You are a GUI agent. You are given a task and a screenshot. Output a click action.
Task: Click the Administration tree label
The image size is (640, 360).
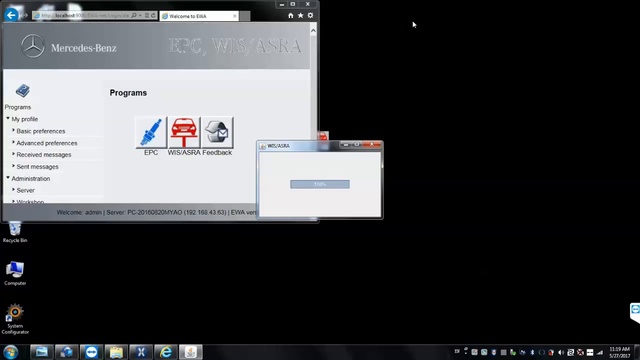click(x=31, y=179)
